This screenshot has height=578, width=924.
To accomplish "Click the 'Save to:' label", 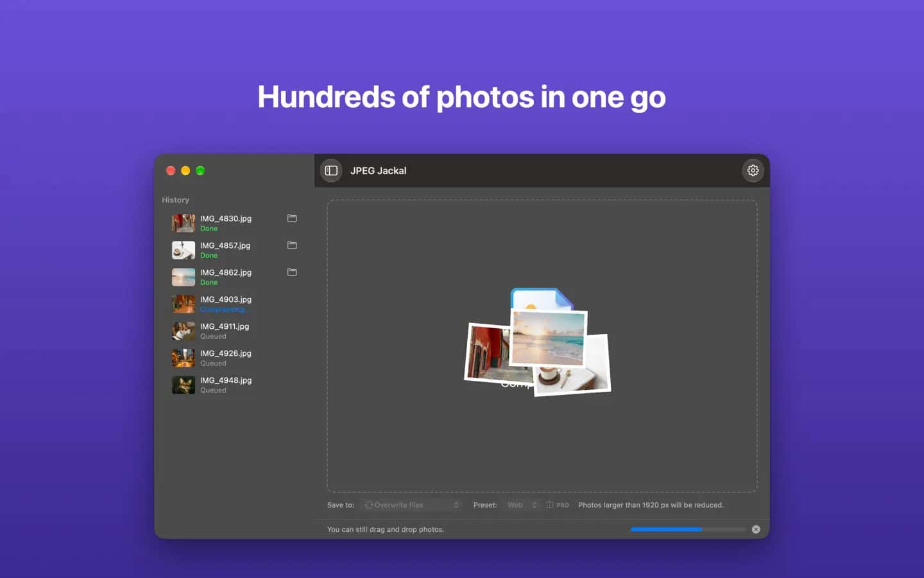I will click(341, 505).
